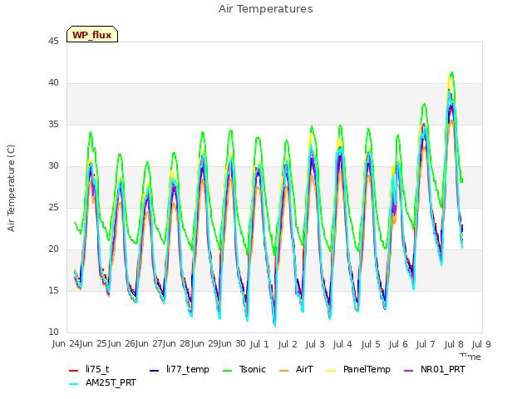Click the 15 y-axis tick label
532x399 pixels.
(x=53, y=291)
